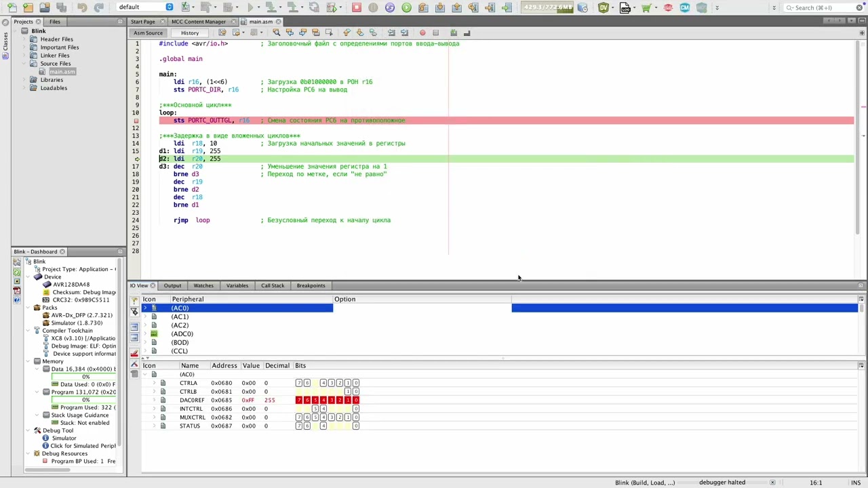This screenshot has height=488, width=868.
Task: Click the blue Reset debugger icon
Action: (390, 7)
